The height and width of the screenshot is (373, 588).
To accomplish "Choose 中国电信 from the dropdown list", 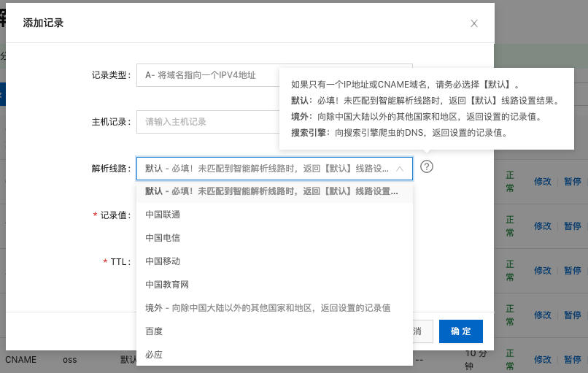I will coord(163,238).
